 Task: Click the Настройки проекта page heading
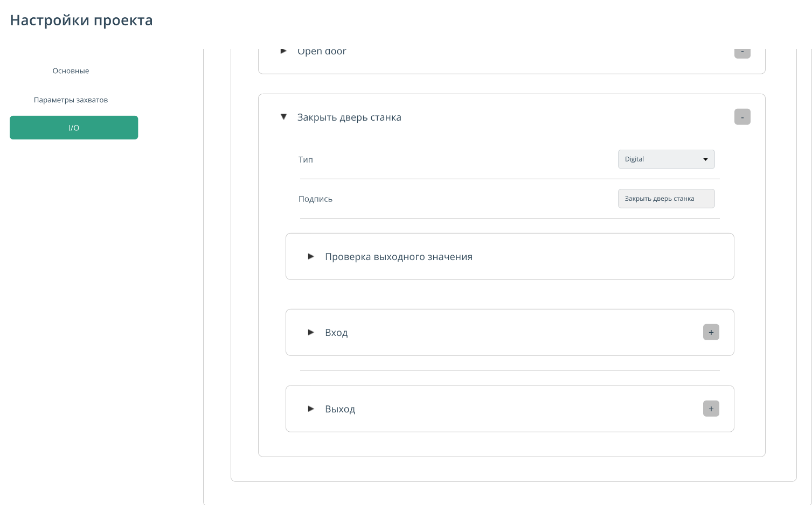(81, 20)
